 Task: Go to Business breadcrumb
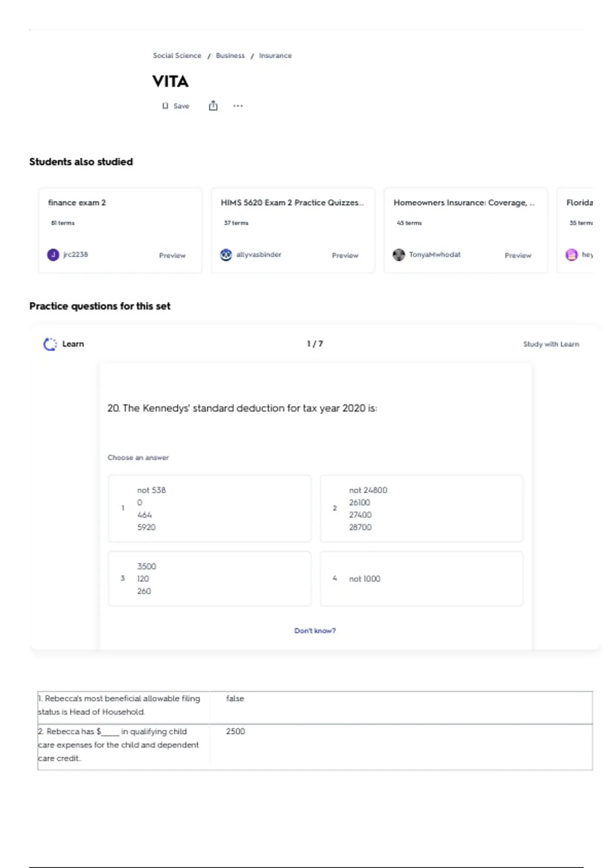pyautogui.click(x=230, y=56)
